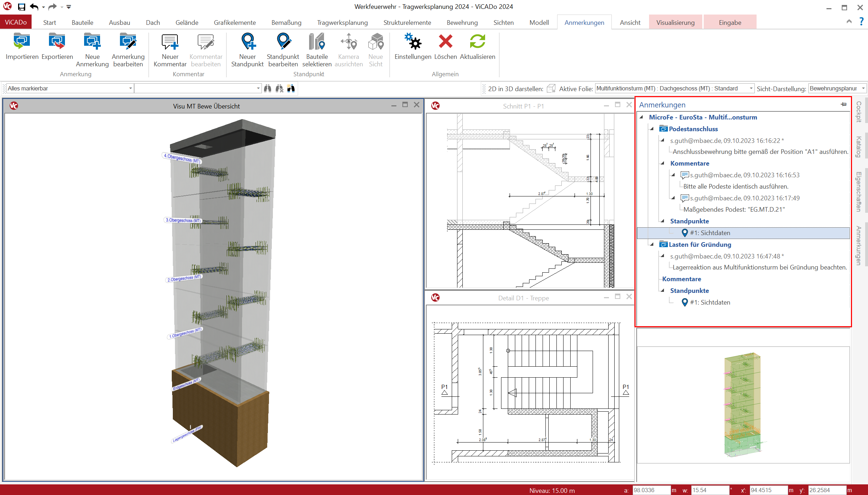Screen dimensions: 868x495
Task: Click the w: angle field showing 15.54
Action: 710,490
